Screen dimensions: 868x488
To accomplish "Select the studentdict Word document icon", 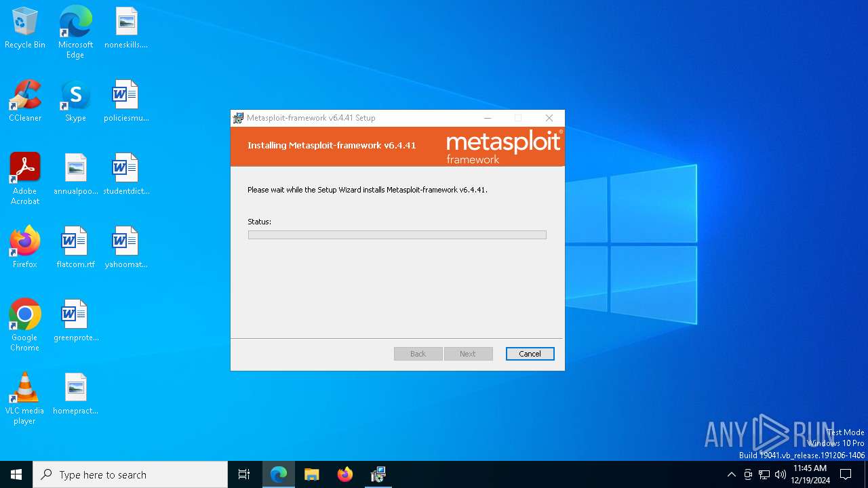I will [x=126, y=175].
